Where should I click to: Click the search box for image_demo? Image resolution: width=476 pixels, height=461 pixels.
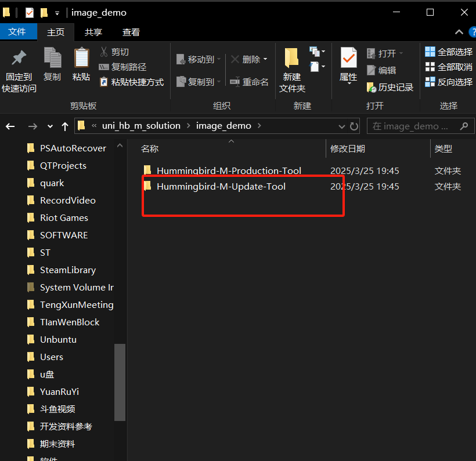[x=413, y=126]
